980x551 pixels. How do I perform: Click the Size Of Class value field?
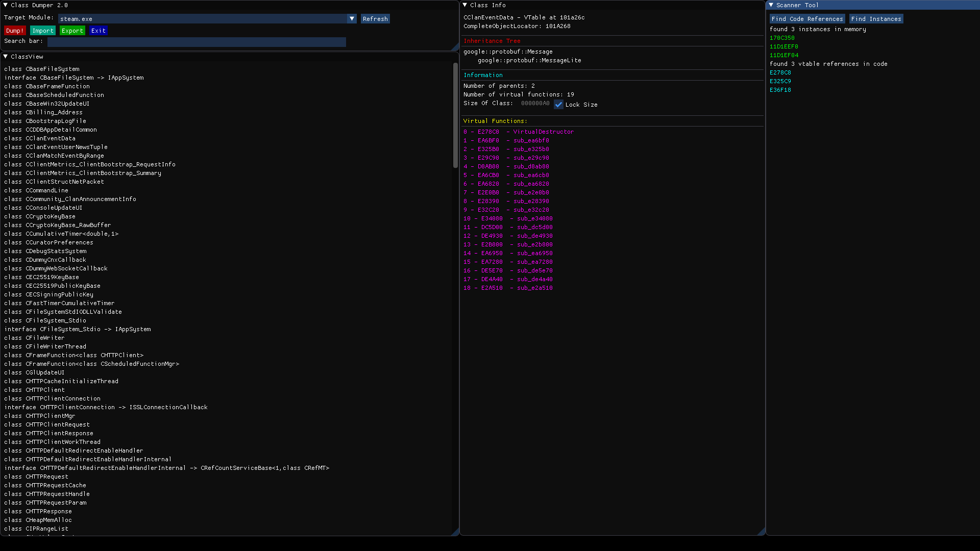[x=535, y=104]
